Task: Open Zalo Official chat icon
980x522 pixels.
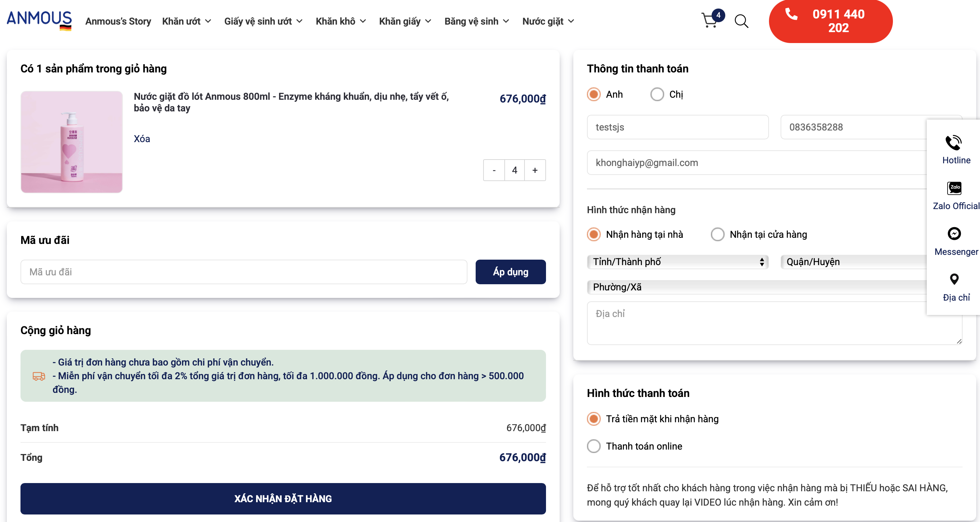Action: [x=954, y=188]
